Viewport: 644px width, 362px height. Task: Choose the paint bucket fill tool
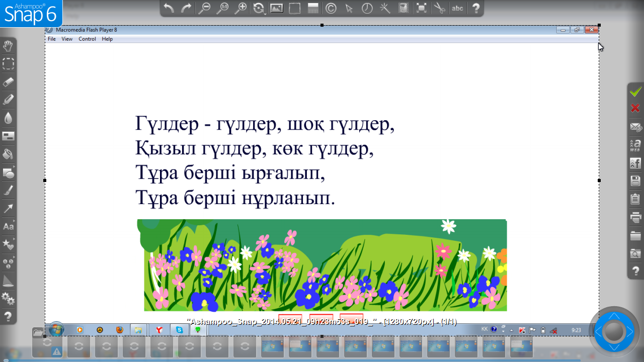9,154
